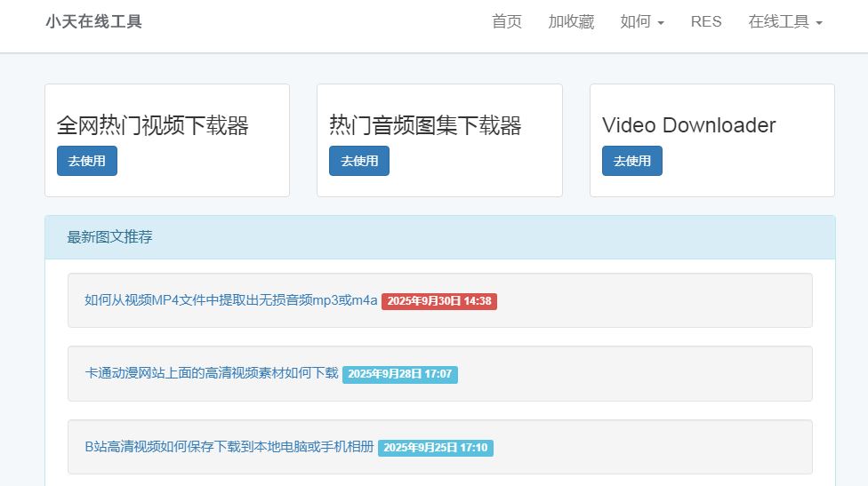The width and height of the screenshot is (868, 486).
Task: Open the 卡通动漫网站 video download article
Action: (x=211, y=373)
